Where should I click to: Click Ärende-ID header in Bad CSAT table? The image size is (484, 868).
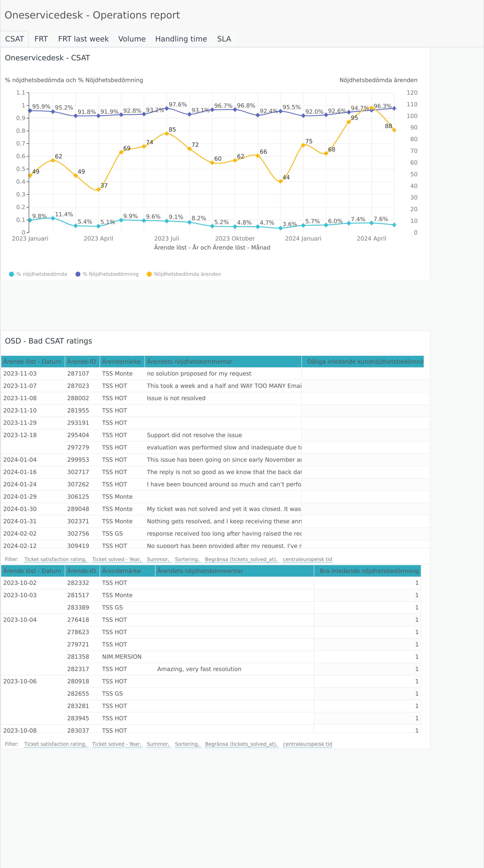click(x=82, y=362)
